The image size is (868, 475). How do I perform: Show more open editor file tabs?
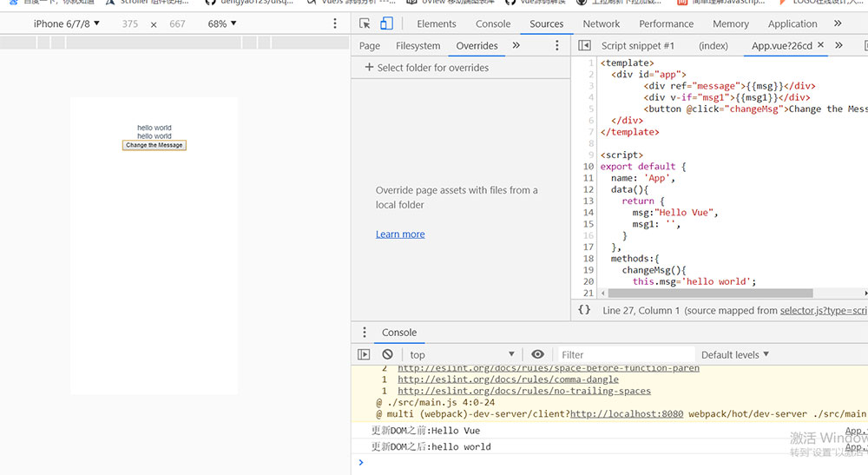[x=838, y=45]
